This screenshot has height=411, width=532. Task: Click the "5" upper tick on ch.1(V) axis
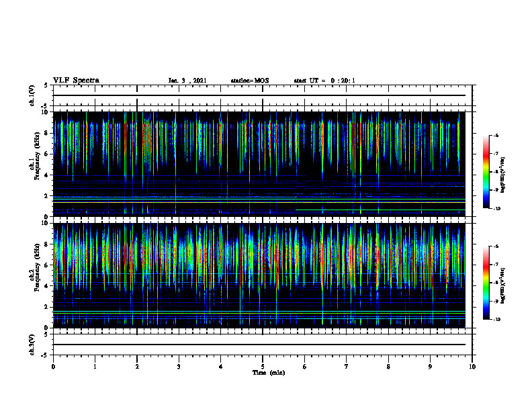click(x=46, y=85)
